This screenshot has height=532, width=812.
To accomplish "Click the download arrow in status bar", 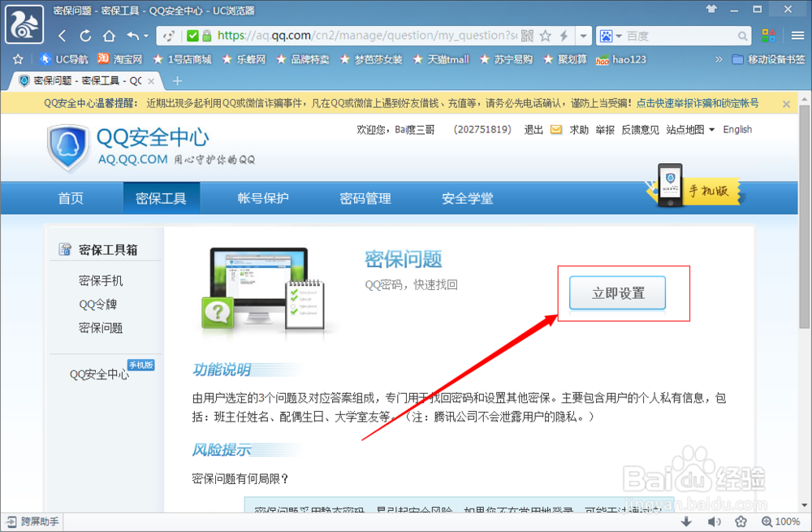I will pyautogui.click(x=686, y=521).
